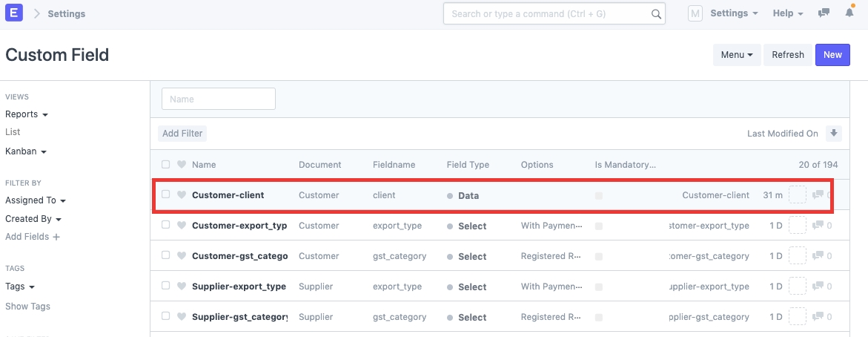The image size is (868, 337).
Task: Like the Supplier-export_type row heart icon
Action: pos(182,287)
